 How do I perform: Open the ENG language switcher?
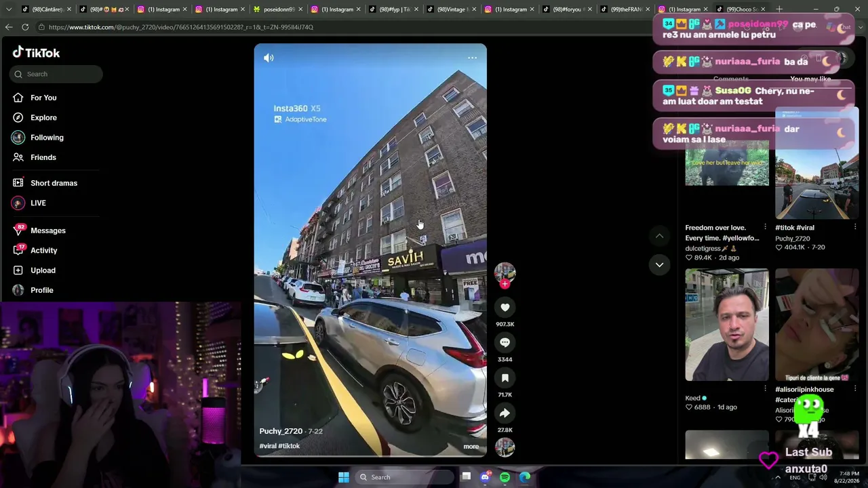[x=795, y=477]
